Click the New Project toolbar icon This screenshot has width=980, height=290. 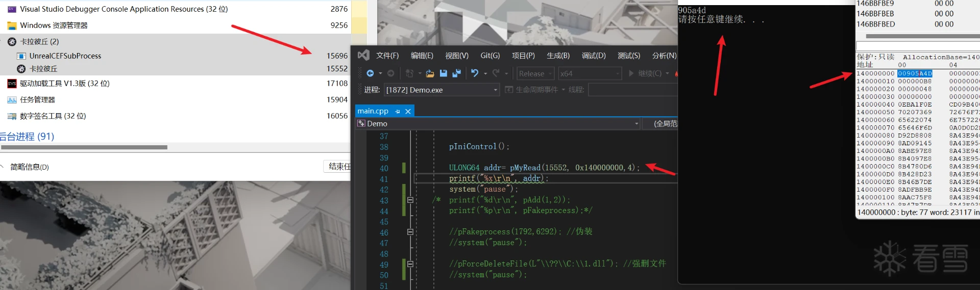click(409, 73)
